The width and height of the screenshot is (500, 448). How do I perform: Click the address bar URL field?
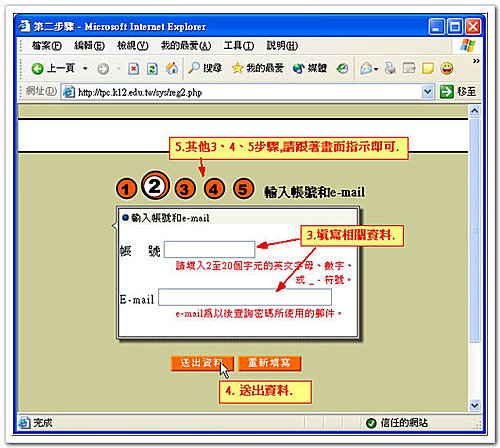coord(248,92)
